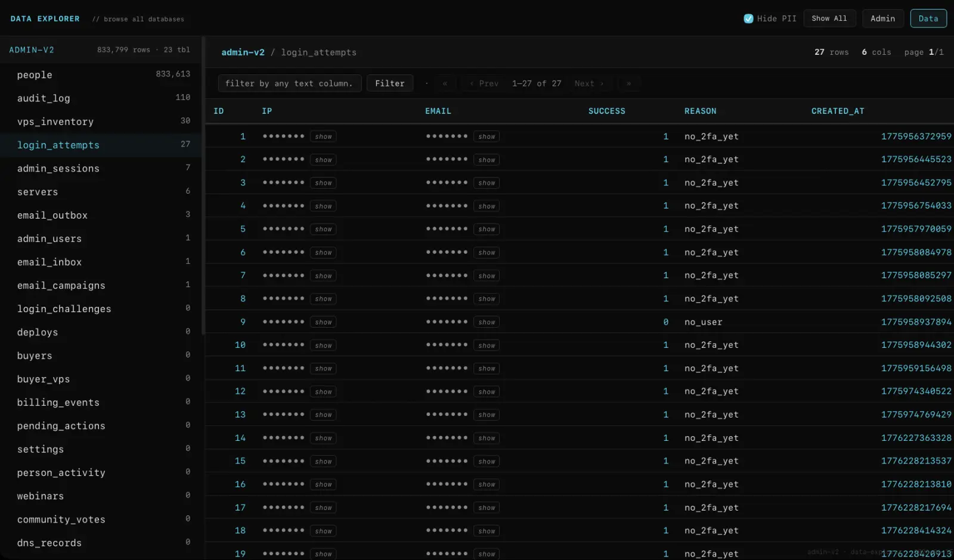Open the audit_log table
954x560 pixels.
[x=44, y=98]
